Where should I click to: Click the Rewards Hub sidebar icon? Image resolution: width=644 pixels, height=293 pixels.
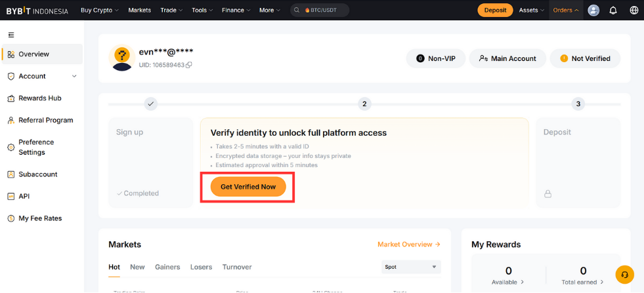click(11, 98)
